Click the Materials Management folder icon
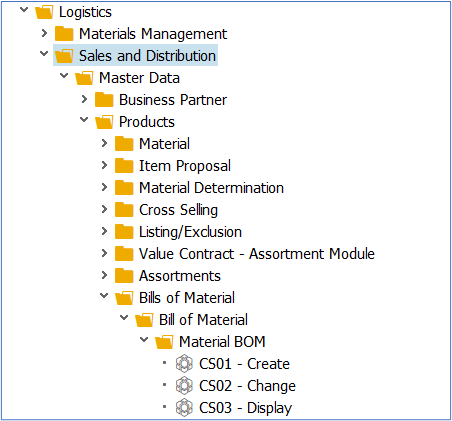The width and height of the screenshot is (452, 421). (x=64, y=33)
